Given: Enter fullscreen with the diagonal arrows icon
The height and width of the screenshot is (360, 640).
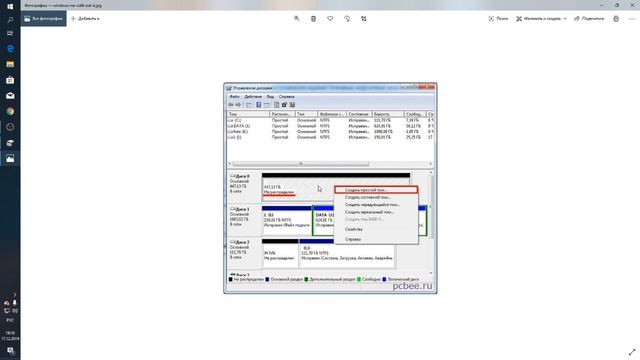Looking at the screenshot, I should 632,352.
